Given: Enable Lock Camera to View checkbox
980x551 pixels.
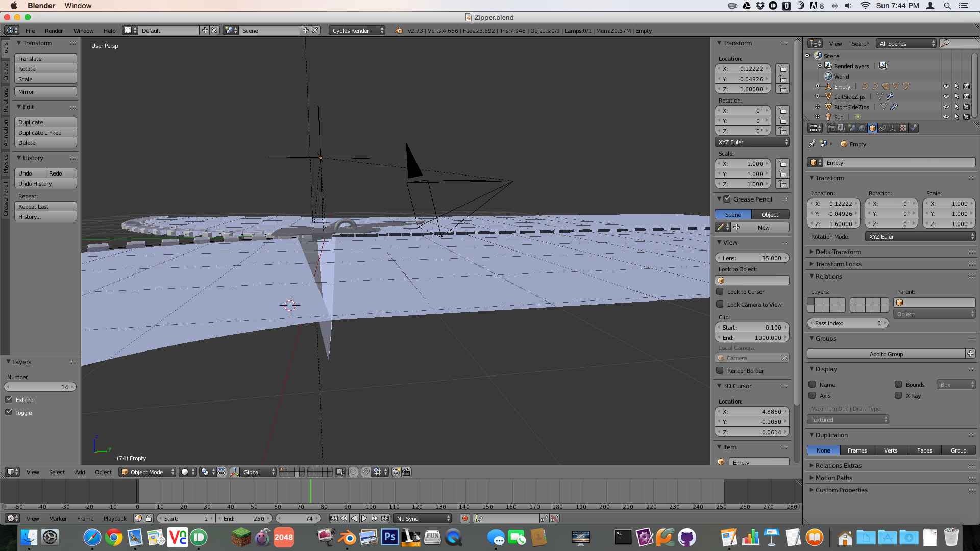Looking at the screenshot, I should click(x=720, y=305).
